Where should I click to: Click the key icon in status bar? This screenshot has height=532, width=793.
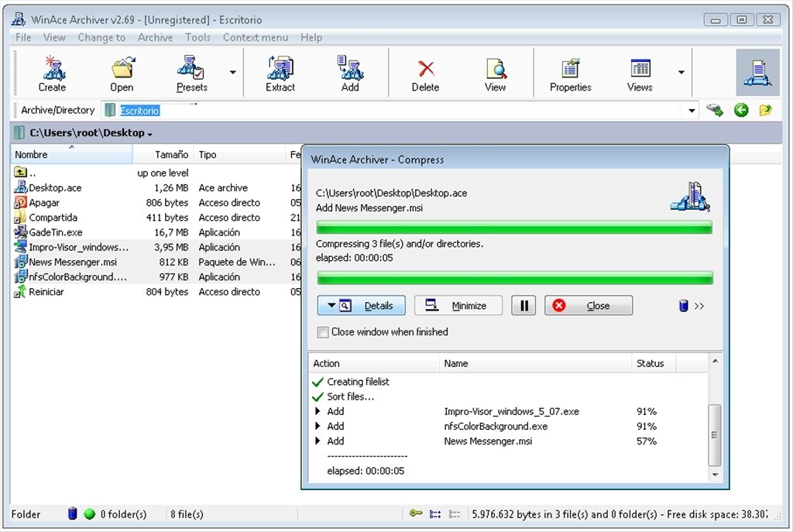coord(416,513)
